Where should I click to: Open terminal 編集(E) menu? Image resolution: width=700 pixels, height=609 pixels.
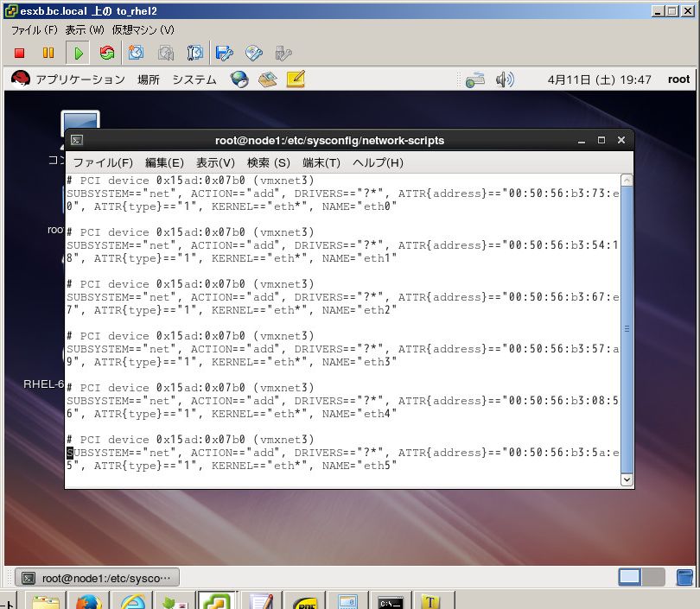point(164,163)
